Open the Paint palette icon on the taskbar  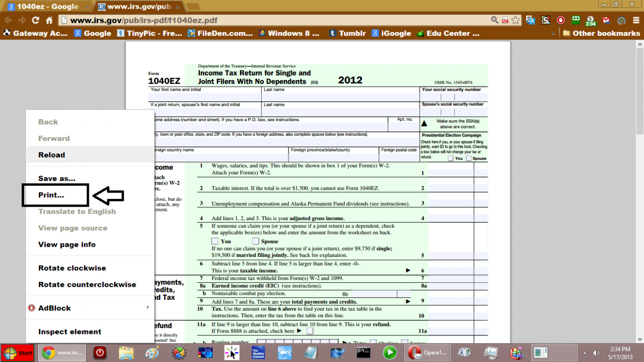pos(152,353)
